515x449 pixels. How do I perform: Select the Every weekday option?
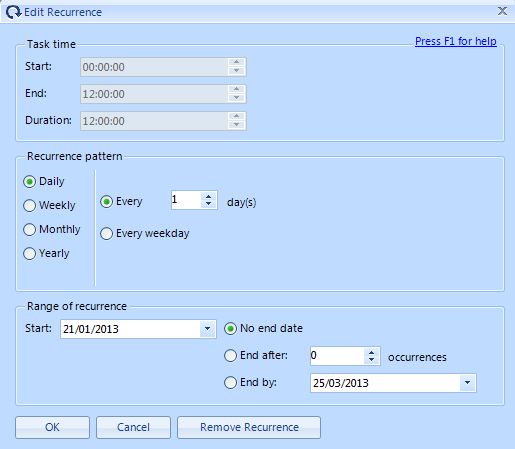pyautogui.click(x=145, y=233)
